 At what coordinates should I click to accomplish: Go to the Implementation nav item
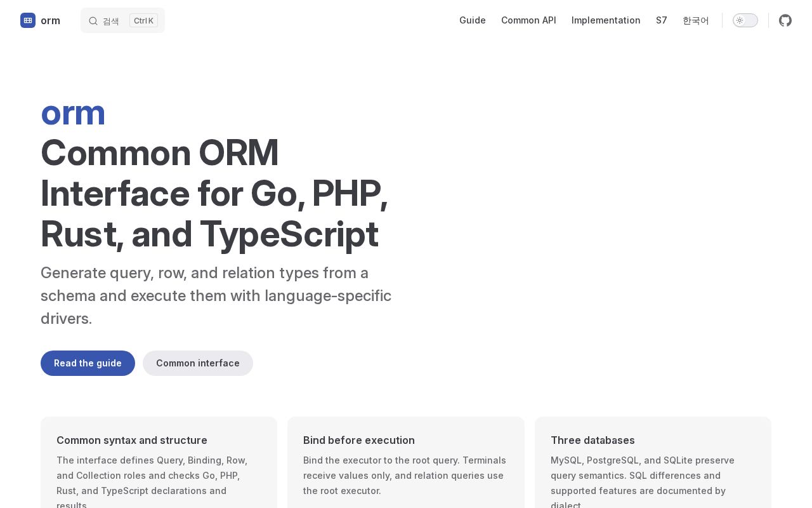606,20
